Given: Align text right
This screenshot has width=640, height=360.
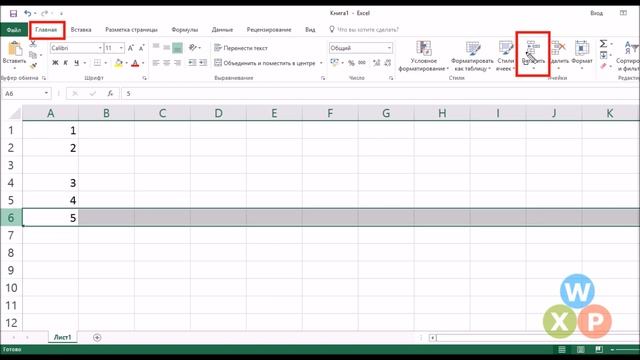Looking at the screenshot, I should [x=177, y=63].
